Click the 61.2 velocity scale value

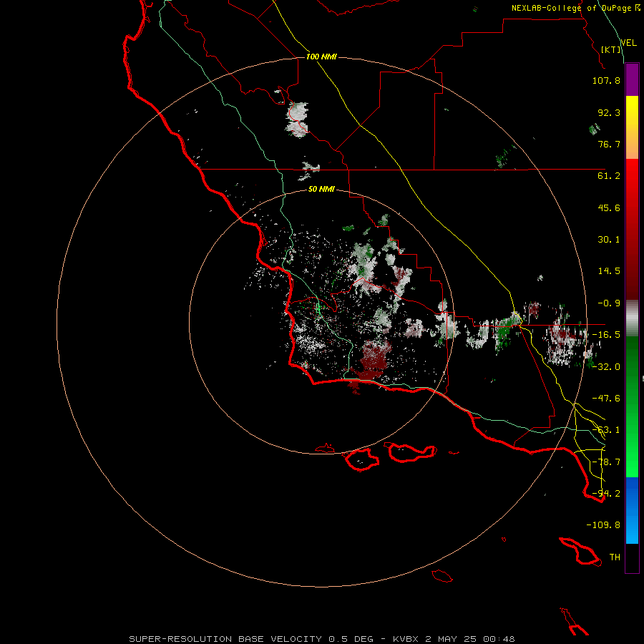coord(609,176)
